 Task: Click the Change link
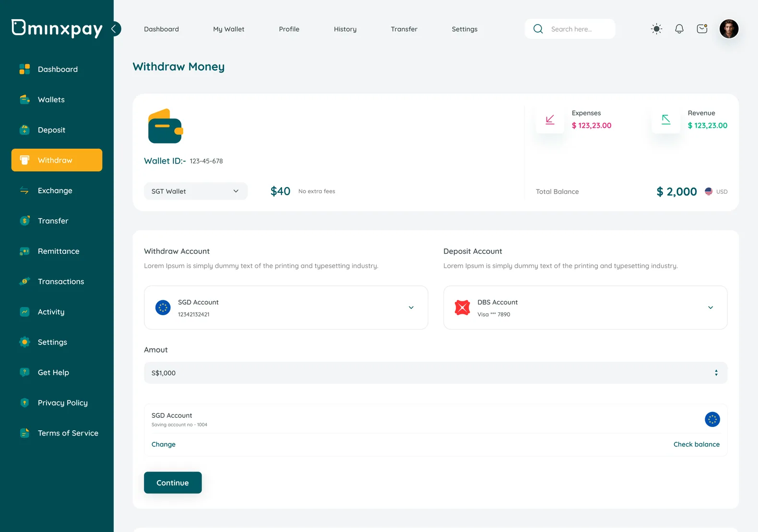tap(164, 444)
